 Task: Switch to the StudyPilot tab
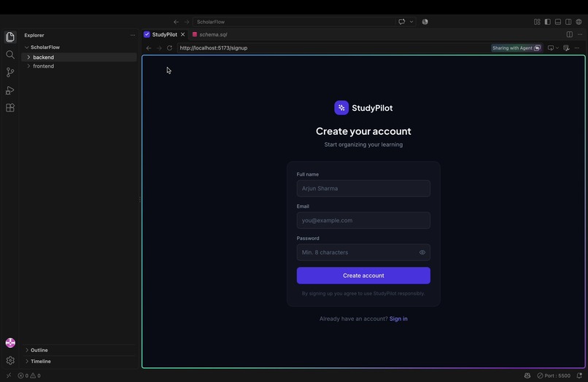(164, 34)
